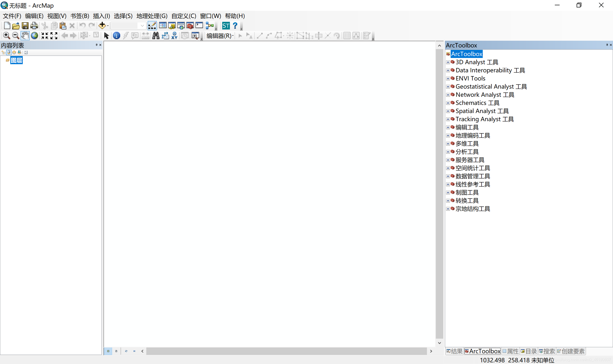Screen dimensions: 613x364
Task: Click the Go To XY icon
Action: pos(174,36)
